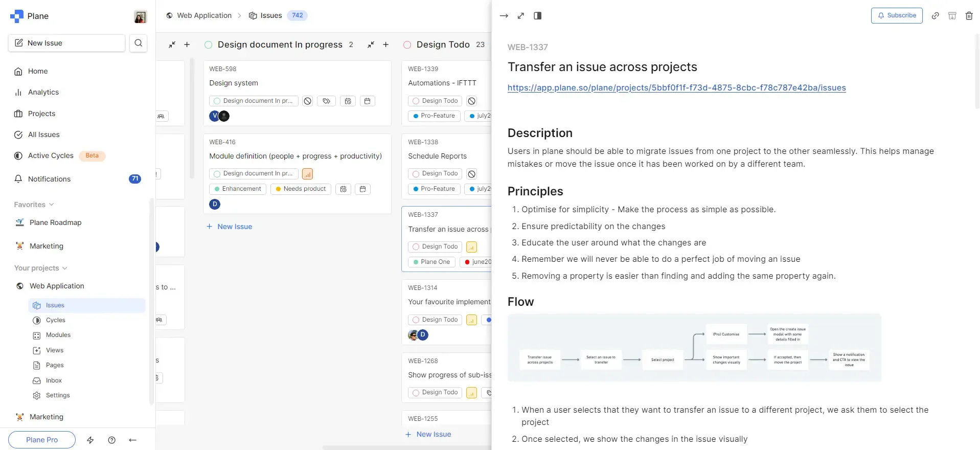Open the Cycles page in sidebar
Screen dimensions: 980x450
(x=55, y=320)
